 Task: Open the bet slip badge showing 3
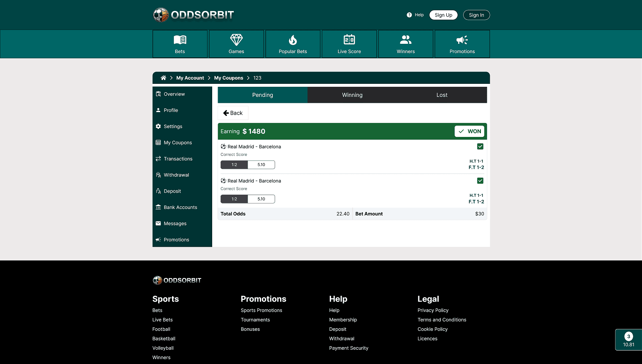coord(629,340)
